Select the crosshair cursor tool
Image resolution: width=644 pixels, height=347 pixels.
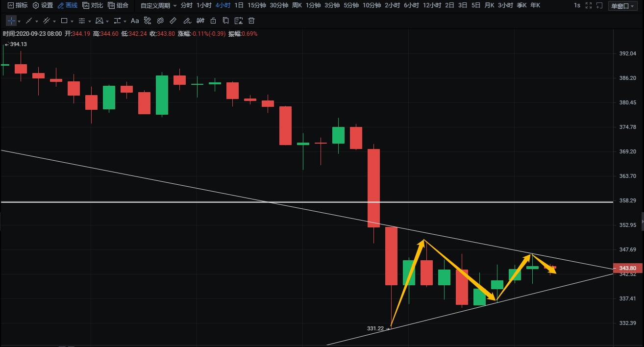11,21
